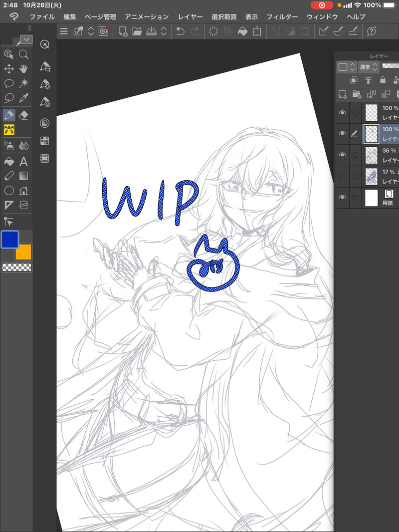Select the Pen tool
The width and height of the screenshot is (399, 532).
(9, 115)
